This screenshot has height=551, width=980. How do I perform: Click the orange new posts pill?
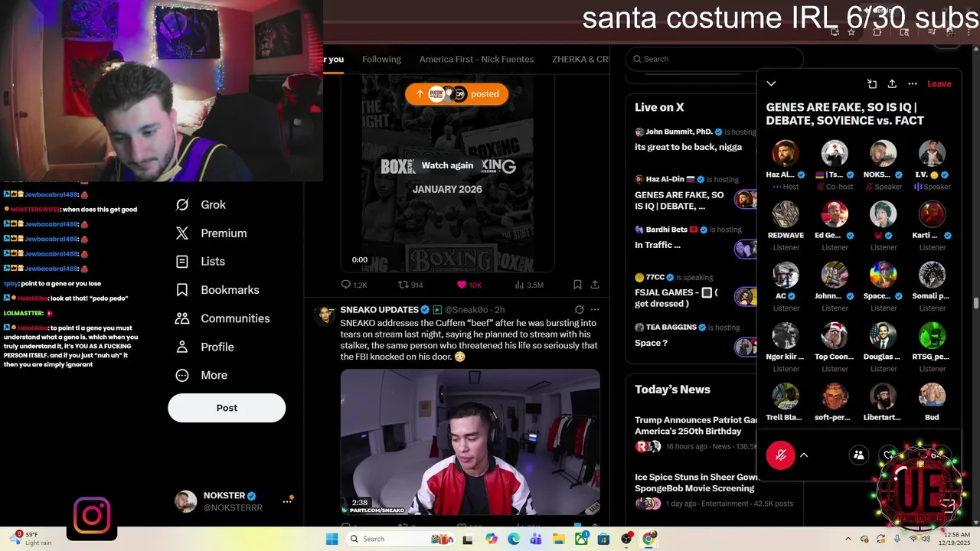[x=456, y=93]
